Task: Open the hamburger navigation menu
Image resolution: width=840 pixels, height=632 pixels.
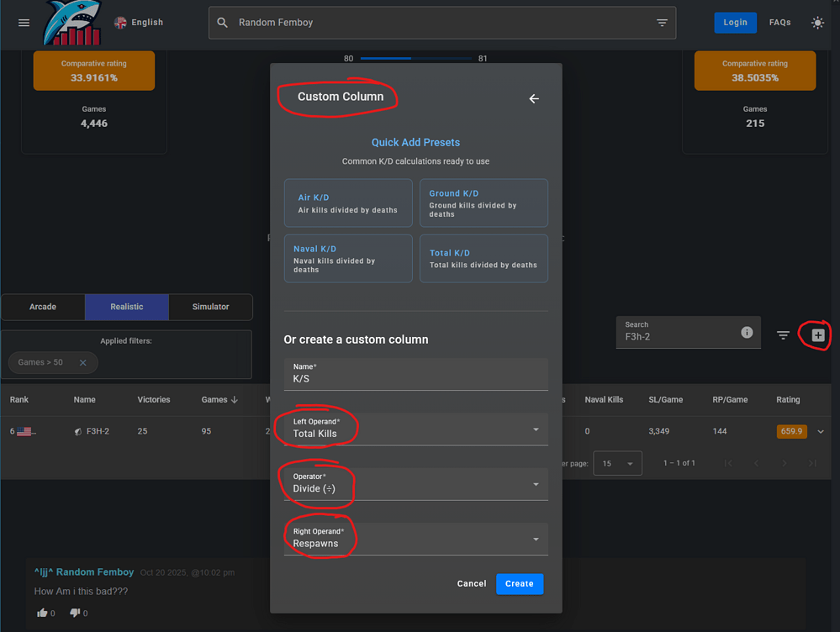Action: click(24, 23)
